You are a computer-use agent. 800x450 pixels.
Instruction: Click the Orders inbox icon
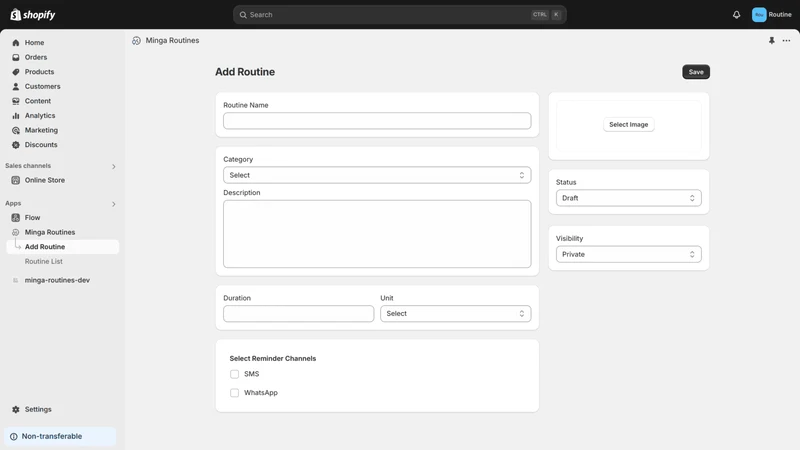pos(16,58)
